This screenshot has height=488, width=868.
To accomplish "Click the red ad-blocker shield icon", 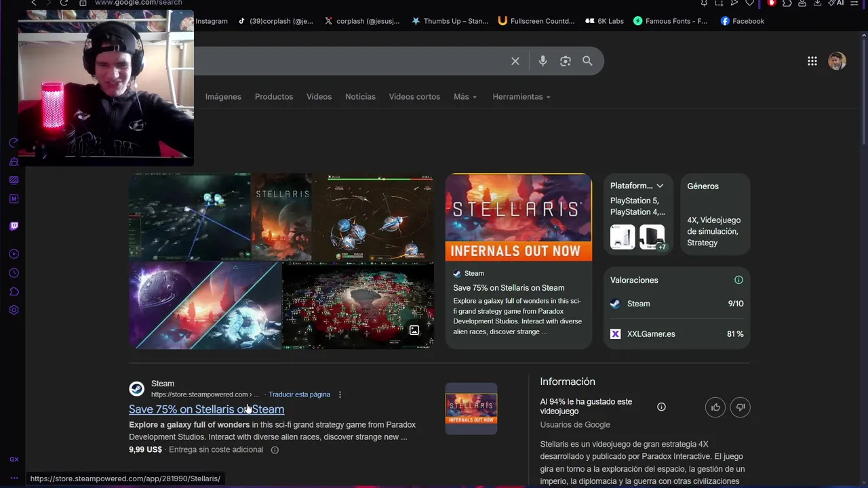I will pyautogui.click(x=772, y=3).
